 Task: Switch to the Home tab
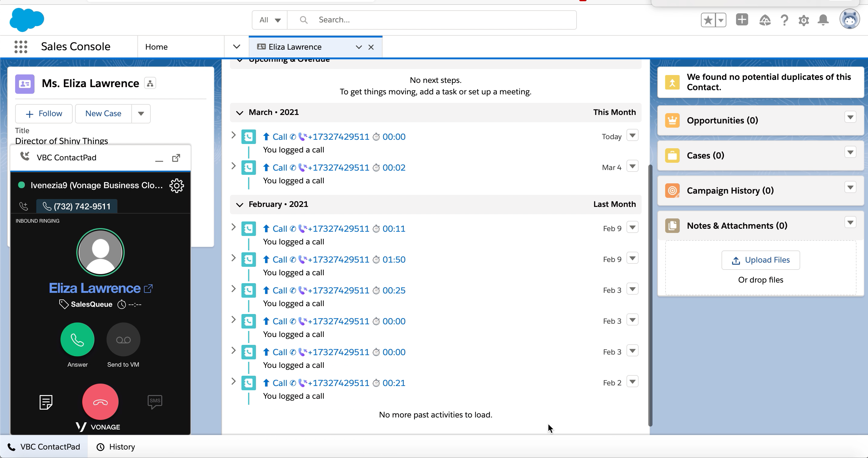tap(156, 47)
